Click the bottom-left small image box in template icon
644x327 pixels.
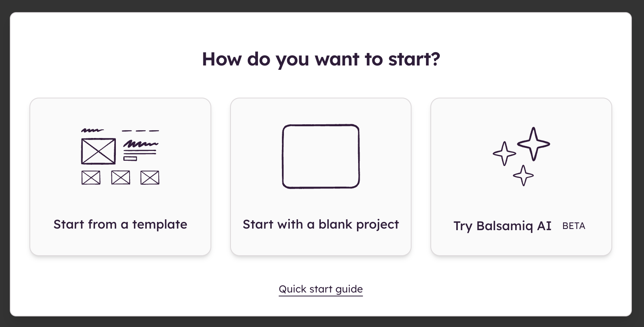(x=91, y=178)
